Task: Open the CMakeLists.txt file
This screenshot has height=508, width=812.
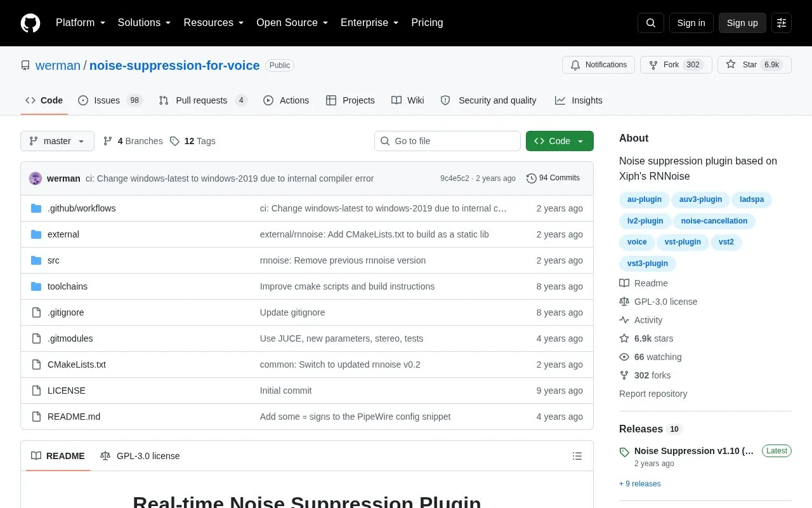Action: tap(77, 364)
